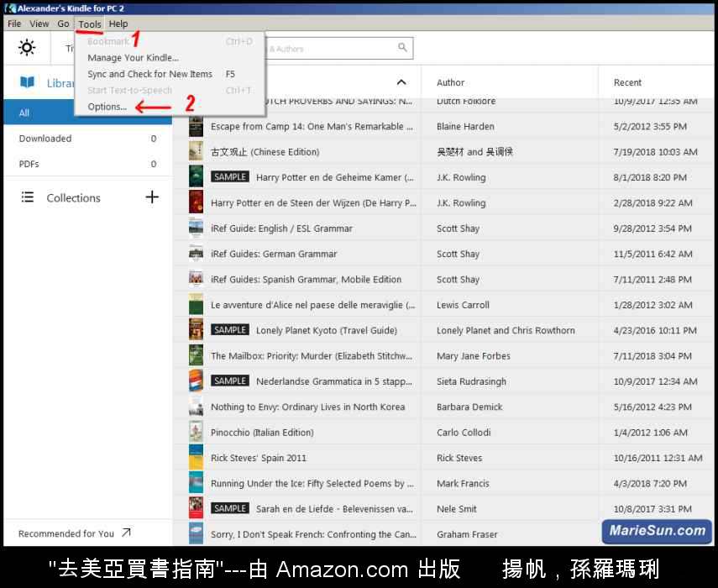718x588 pixels.
Task: Open cover of The Mailbox: Priority: Murder
Action: pos(196,356)
